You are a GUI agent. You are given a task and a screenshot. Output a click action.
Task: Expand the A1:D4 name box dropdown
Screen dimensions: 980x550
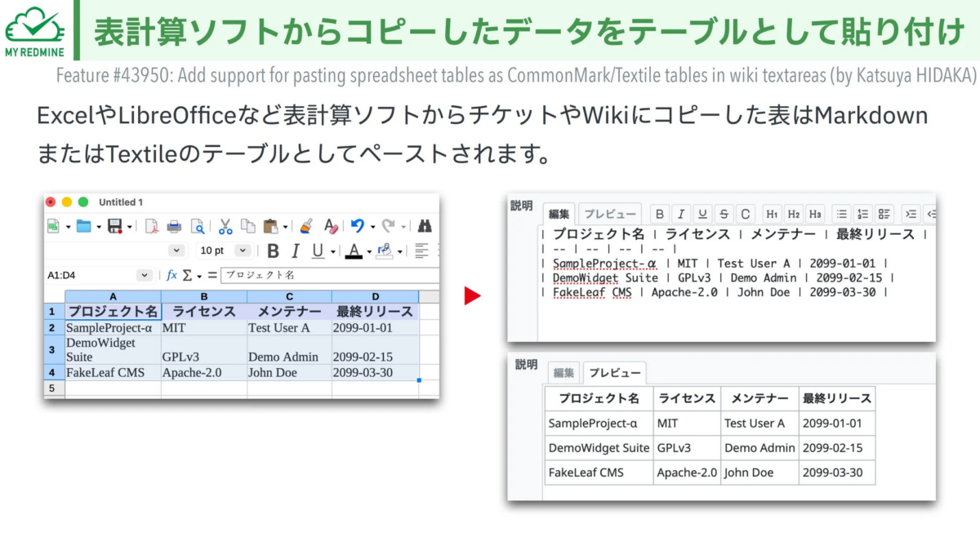tap(145, 276)
